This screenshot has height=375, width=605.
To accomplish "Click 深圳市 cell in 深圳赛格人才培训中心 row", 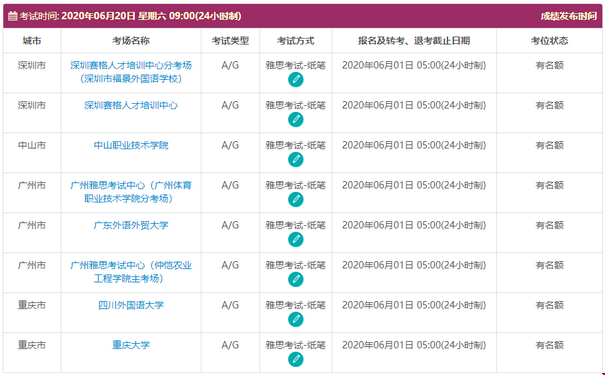I will click(x=32, y=105).
